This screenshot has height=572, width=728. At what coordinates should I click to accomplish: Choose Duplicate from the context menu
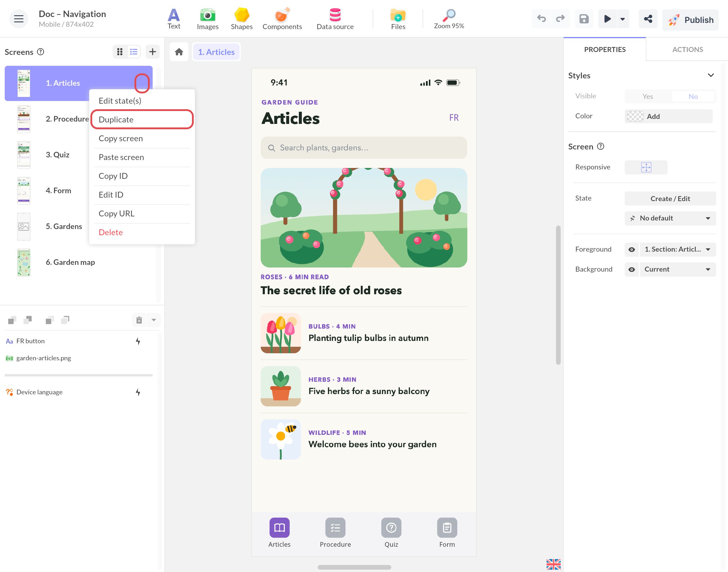coord(142,119)
